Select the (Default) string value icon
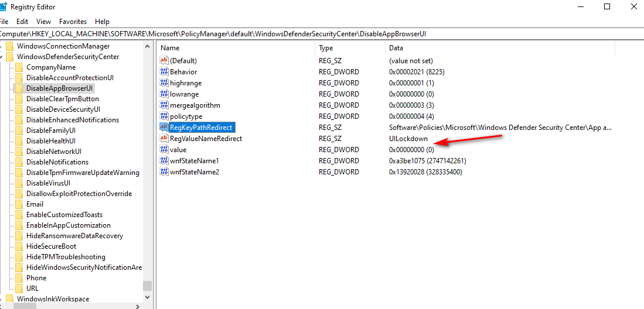 (164, 61)
